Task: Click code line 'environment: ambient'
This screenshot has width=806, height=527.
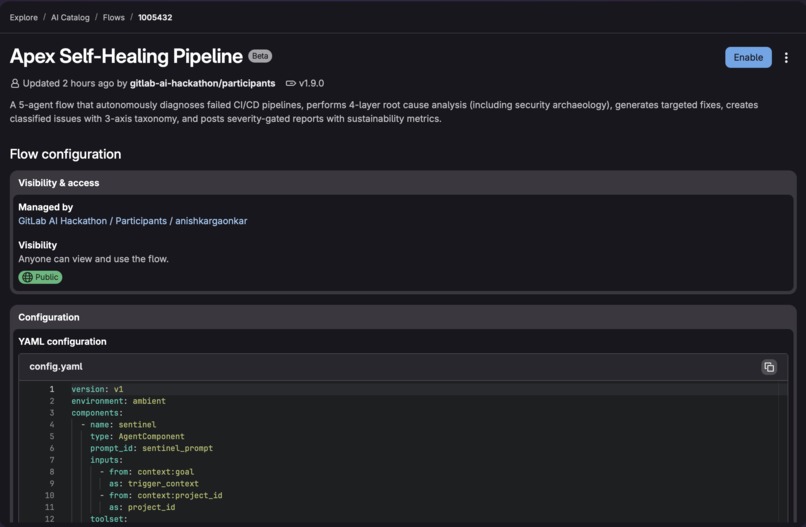Action: pyautogui.click(x=118, y=401)
